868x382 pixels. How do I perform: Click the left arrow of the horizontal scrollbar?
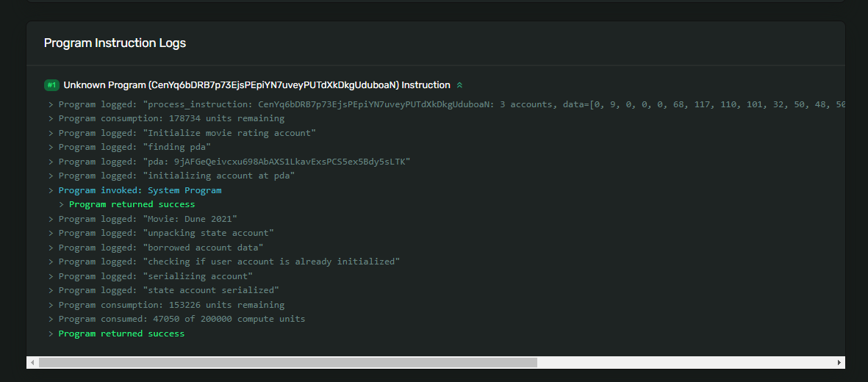tap(32, 363)
